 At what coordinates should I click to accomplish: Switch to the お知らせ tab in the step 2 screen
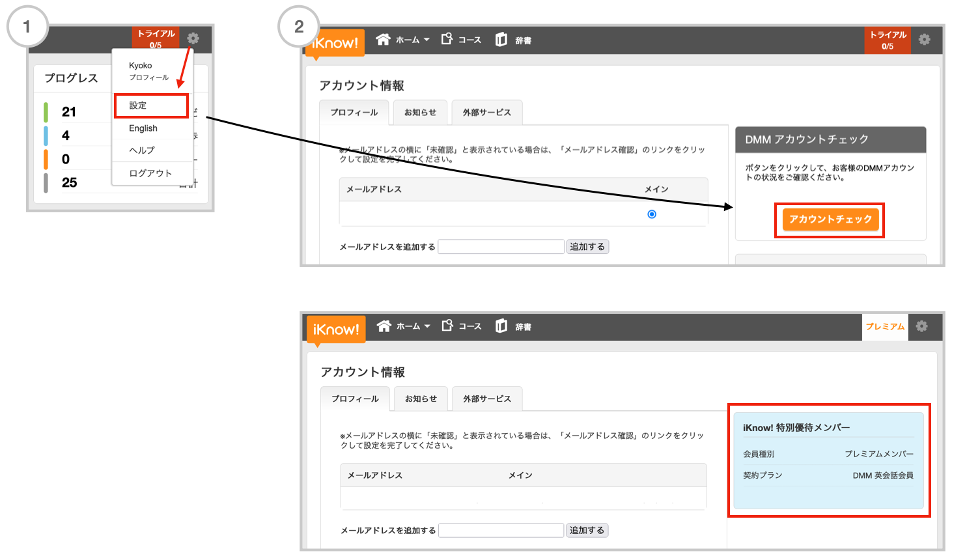pyautogui.click(x=420, y=113)
